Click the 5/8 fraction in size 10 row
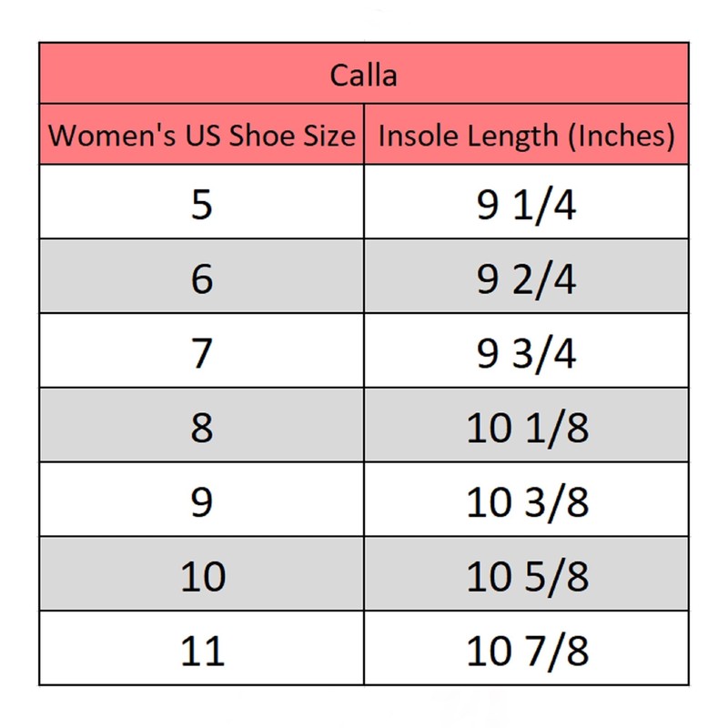Viewport: 728px width, 728px height. coord(555,577)
